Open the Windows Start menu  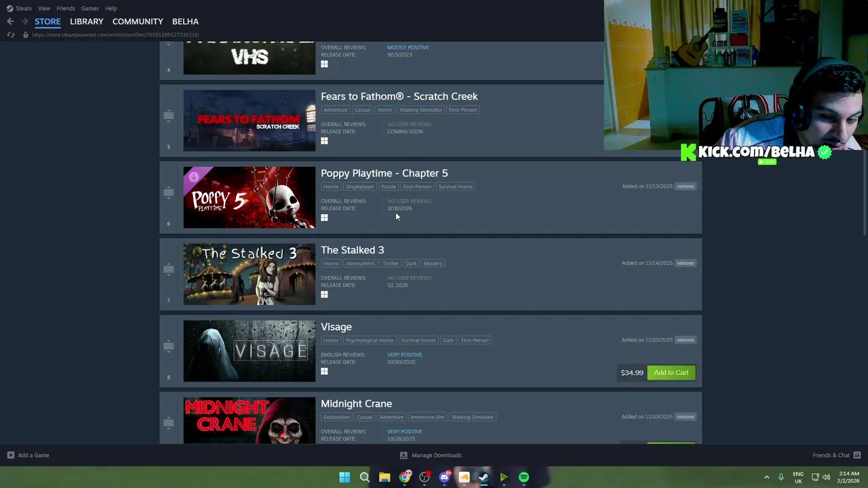coord(344,477)
